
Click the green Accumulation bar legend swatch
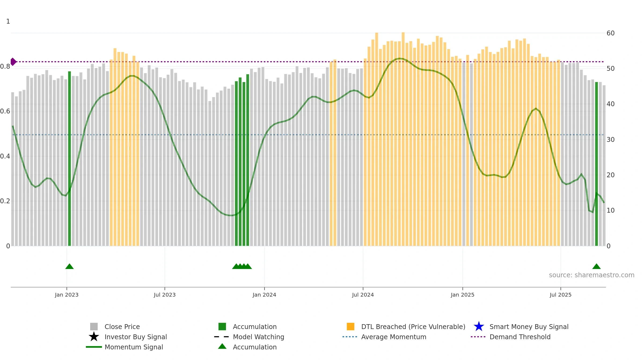[222, 326]
